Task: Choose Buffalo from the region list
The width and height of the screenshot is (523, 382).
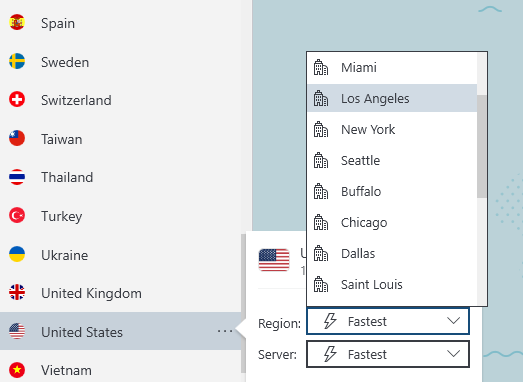Action: (392, 192)
